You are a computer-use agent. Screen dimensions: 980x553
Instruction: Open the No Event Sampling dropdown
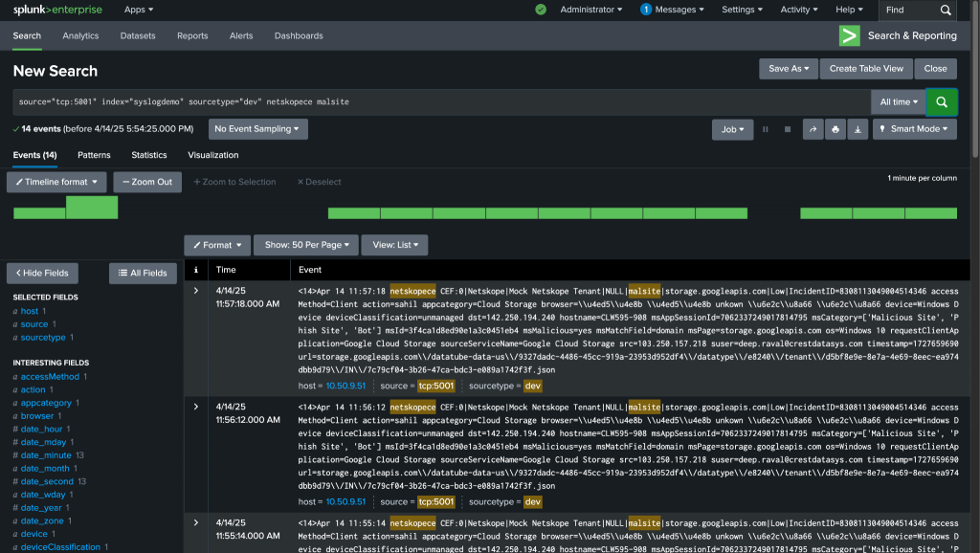coord(257,129)
